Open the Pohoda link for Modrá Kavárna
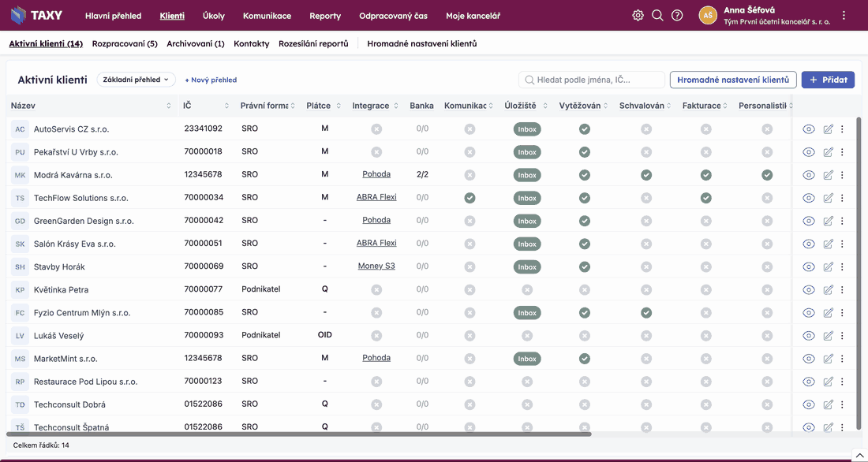Image resolution: width=868 pixels, height=462 pixels. tap(376, 174)
